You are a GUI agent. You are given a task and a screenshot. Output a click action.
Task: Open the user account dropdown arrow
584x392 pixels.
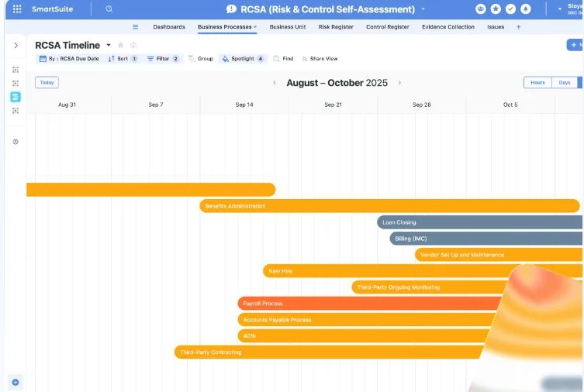[x=559, y=9]
